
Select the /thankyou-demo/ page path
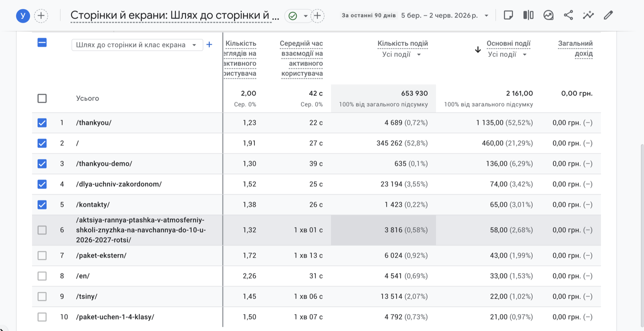click(x=104, y=164)
